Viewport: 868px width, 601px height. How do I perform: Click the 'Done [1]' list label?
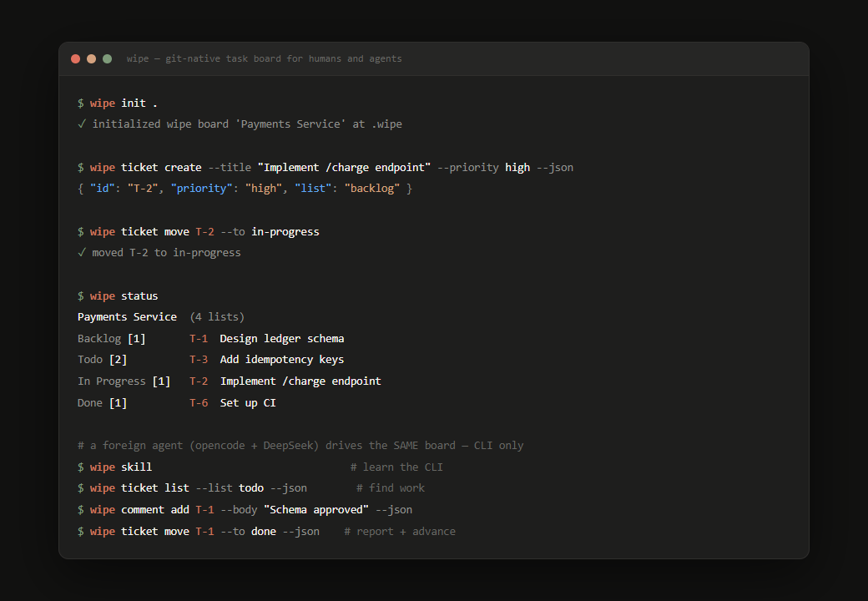pyautogui.click(x=103, y=402)
